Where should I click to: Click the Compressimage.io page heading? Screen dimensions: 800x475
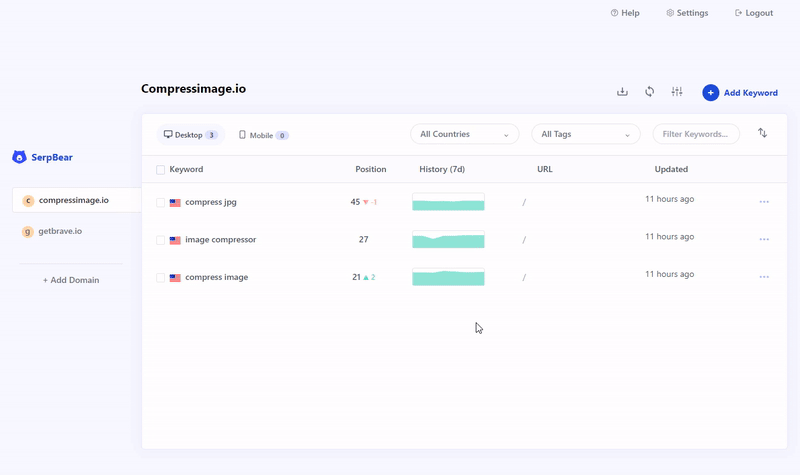tap(193, 89)
